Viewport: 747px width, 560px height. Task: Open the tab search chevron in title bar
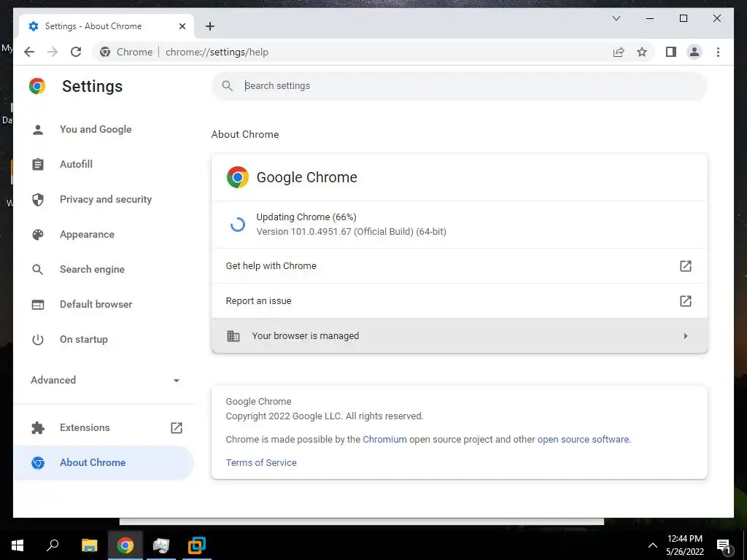click(x=616, y=18)
